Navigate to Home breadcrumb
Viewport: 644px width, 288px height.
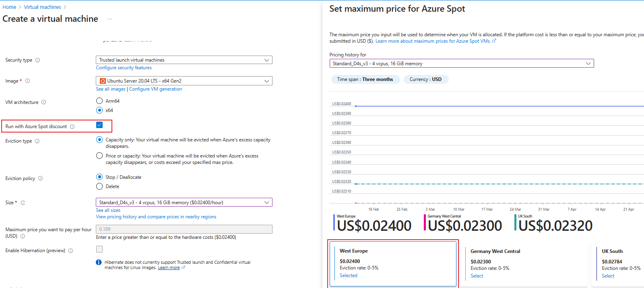click(9, 7)
